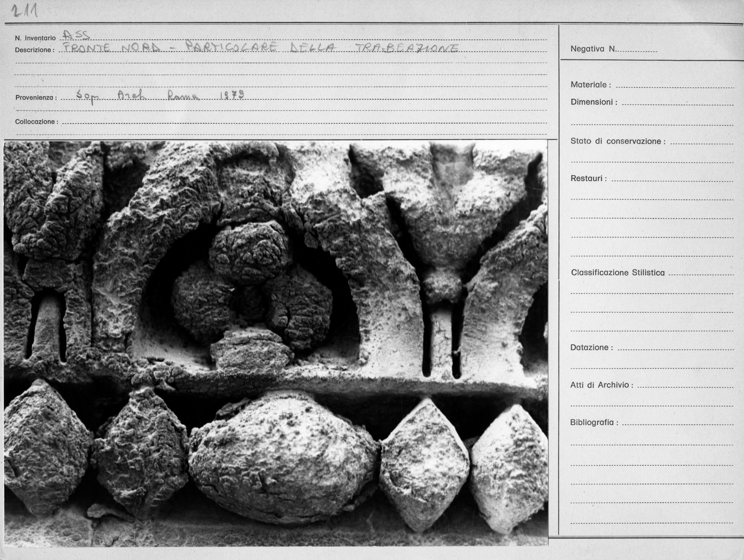The width and height of the screenshot is (744, 560).
Task: Click the handwritten number 211 at top
Action: [x=25, y=10]
